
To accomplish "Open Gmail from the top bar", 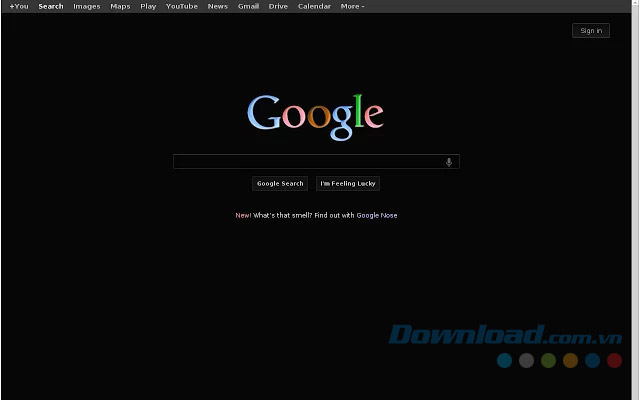I will [248, 6].
